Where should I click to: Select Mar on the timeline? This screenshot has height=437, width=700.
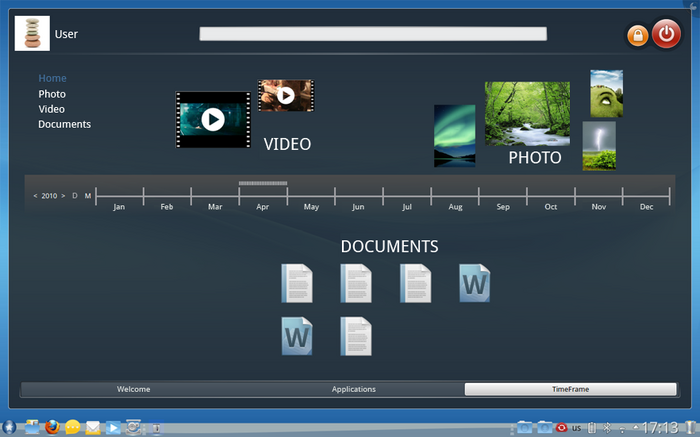pyautogui.click(x=215, y=207)
